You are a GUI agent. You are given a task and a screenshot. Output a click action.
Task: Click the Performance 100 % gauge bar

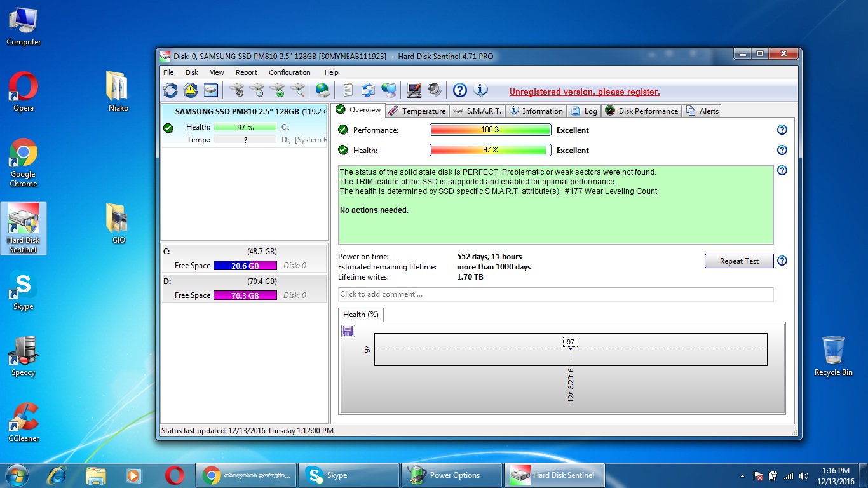[x=490, y=130]
